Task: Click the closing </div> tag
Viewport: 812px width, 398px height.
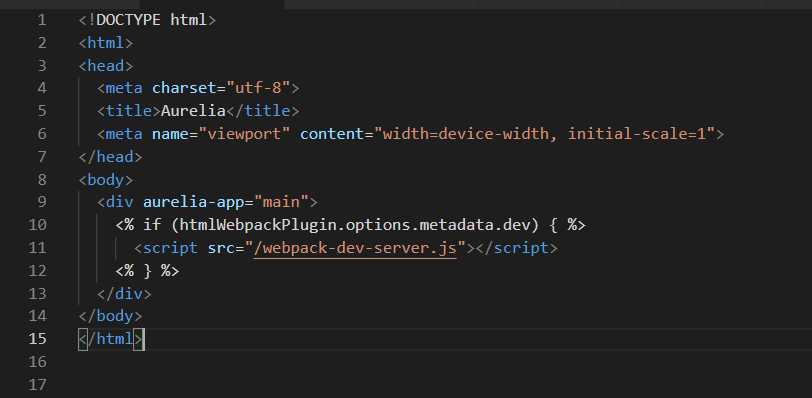Action: coord(124,293)
